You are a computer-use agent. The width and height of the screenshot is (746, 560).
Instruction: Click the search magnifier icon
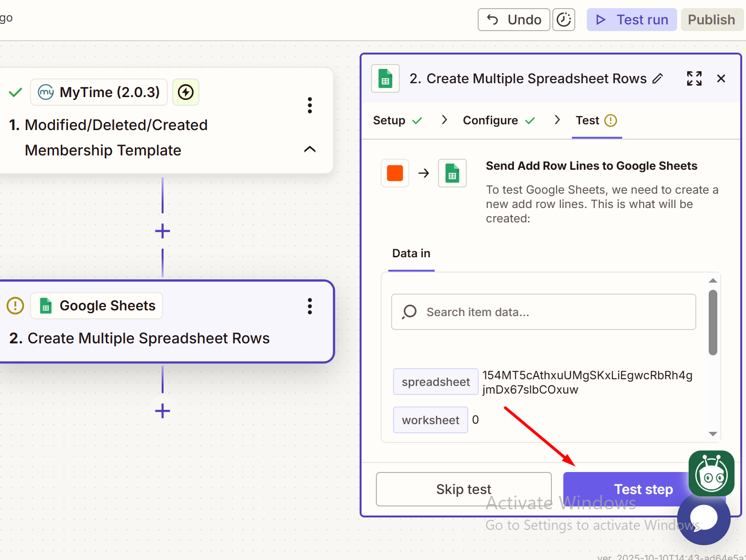pos(409,312)
